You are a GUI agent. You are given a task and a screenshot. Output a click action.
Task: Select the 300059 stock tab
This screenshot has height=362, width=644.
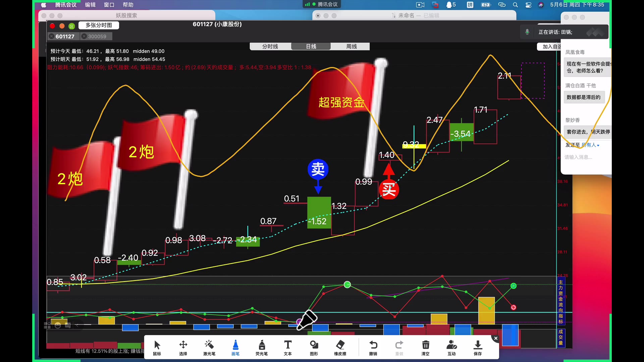pyautogui.click(x=97, y=36)
